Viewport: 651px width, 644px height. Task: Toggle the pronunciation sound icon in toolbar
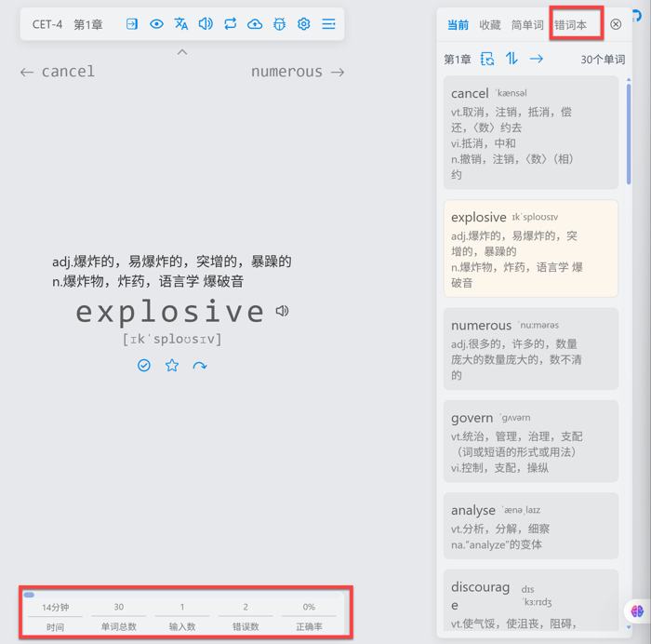tap(206, 24)
